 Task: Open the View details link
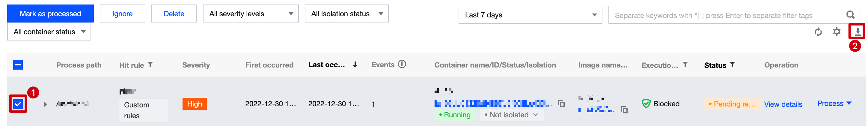tap(783, 104)
